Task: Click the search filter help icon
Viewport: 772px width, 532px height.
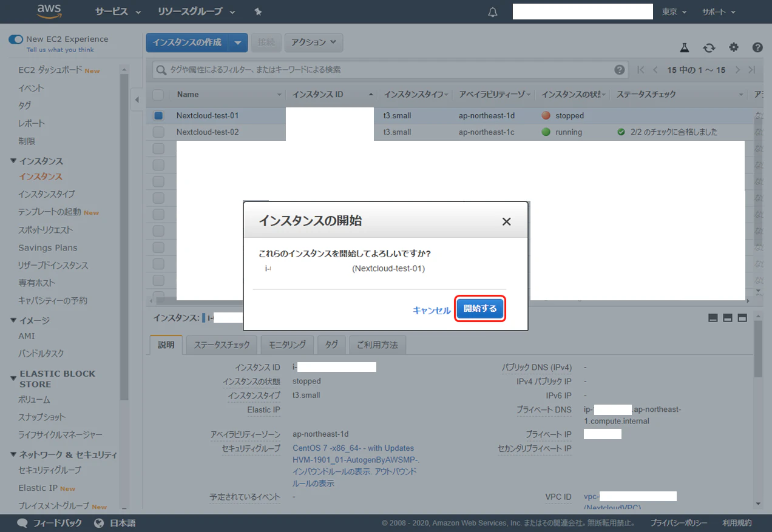Action: coord(619,70)
